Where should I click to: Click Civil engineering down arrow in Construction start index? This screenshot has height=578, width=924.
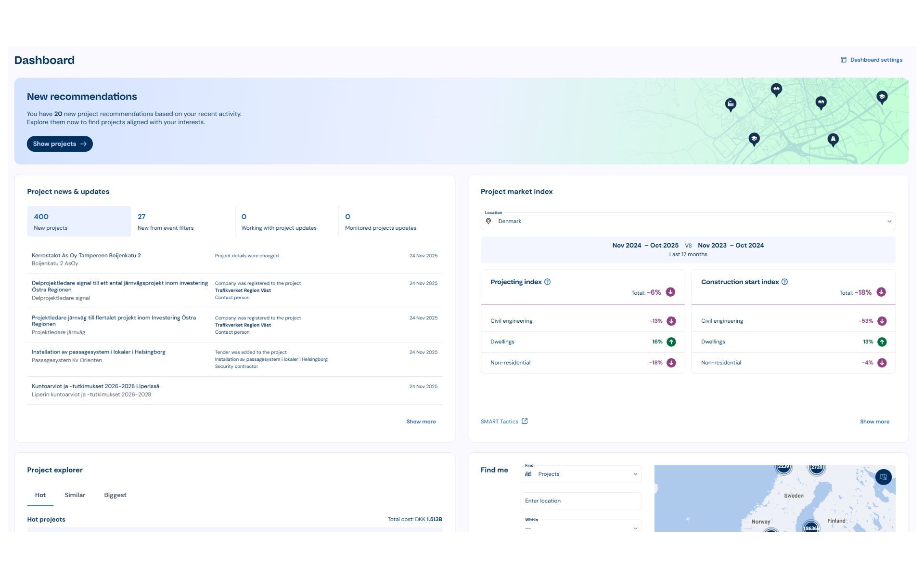pos(882,321)
